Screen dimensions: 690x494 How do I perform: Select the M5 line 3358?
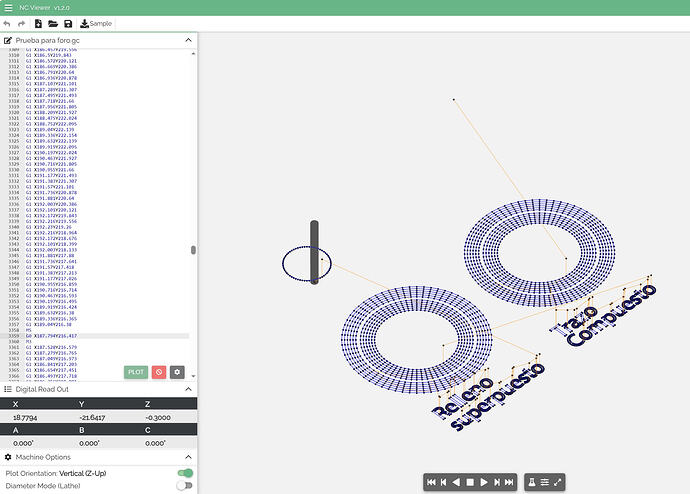pos(29,330)
